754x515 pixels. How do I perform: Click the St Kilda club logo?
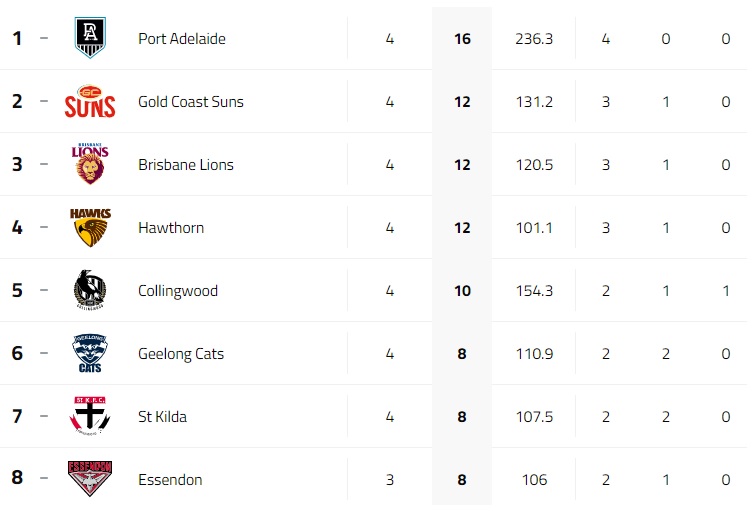point(90,417)
